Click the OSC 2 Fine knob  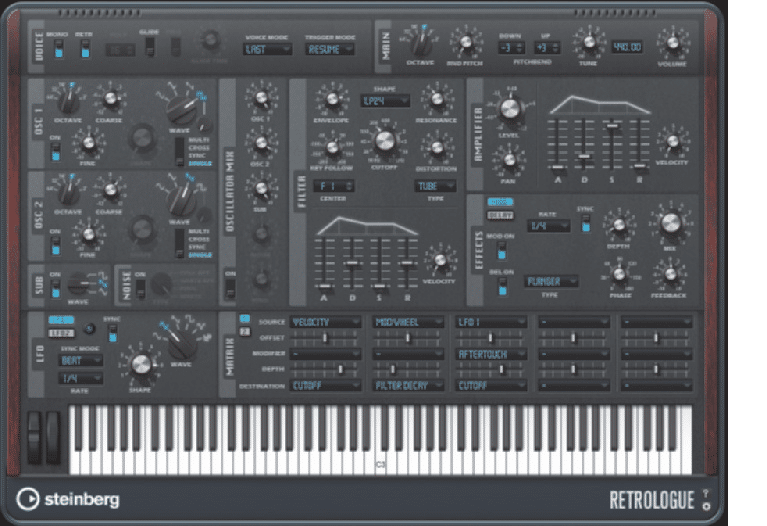pyautogui.click(x=89, y=235)
